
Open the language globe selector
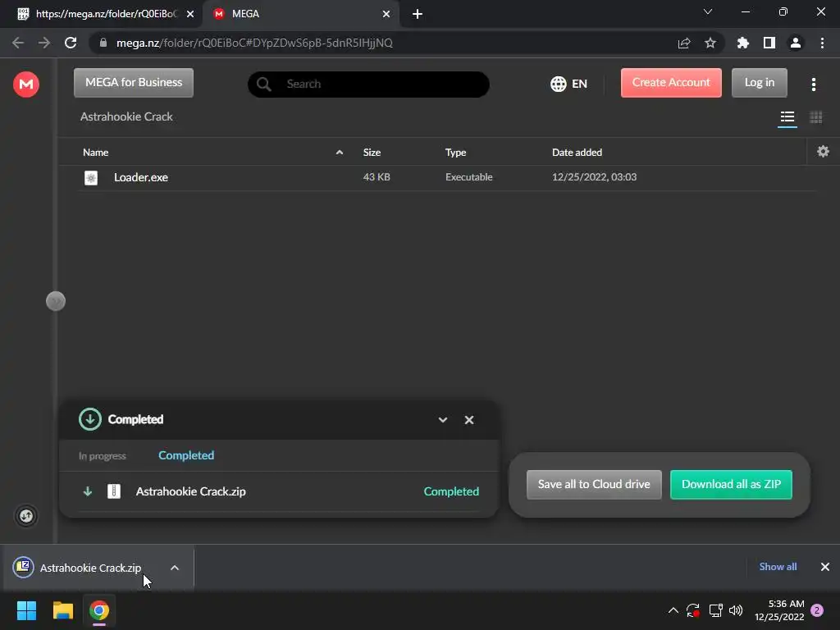568,84
